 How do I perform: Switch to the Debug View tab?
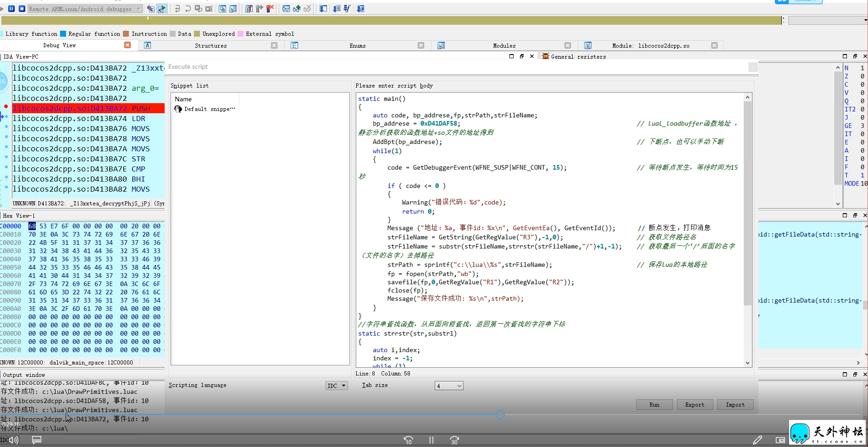(60, 45)
